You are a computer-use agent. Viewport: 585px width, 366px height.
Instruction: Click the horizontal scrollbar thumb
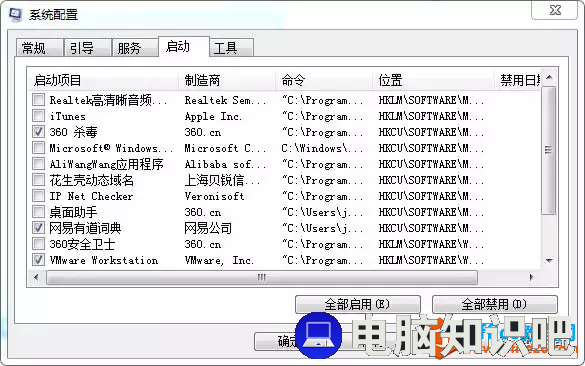262,277
